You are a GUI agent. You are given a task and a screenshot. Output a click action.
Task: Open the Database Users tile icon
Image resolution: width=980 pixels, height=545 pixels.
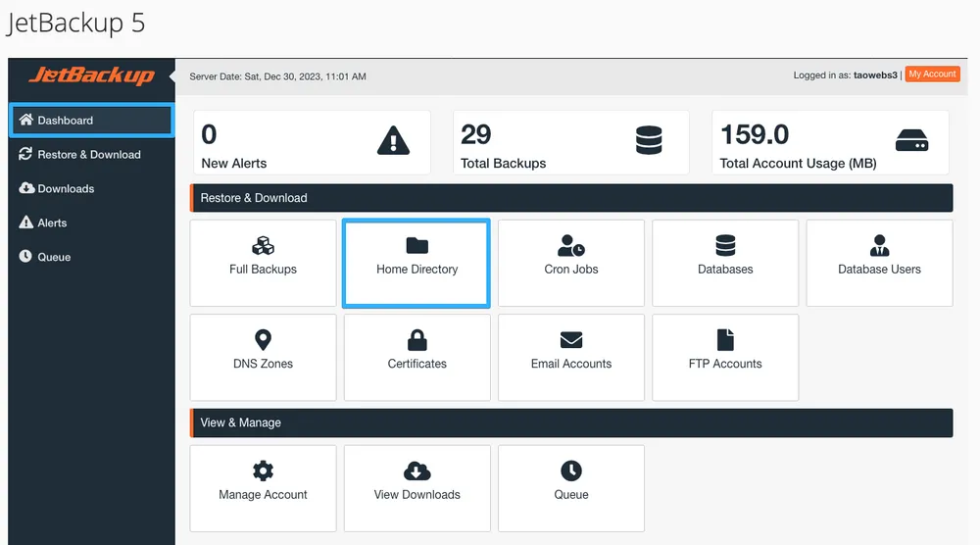point(879,245)
